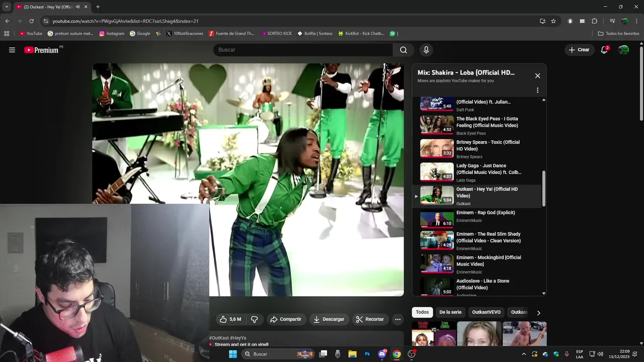Screen dimensions: 644x362
Task: Open the YouTube guide hamburger menu
Action: [12, 50]
